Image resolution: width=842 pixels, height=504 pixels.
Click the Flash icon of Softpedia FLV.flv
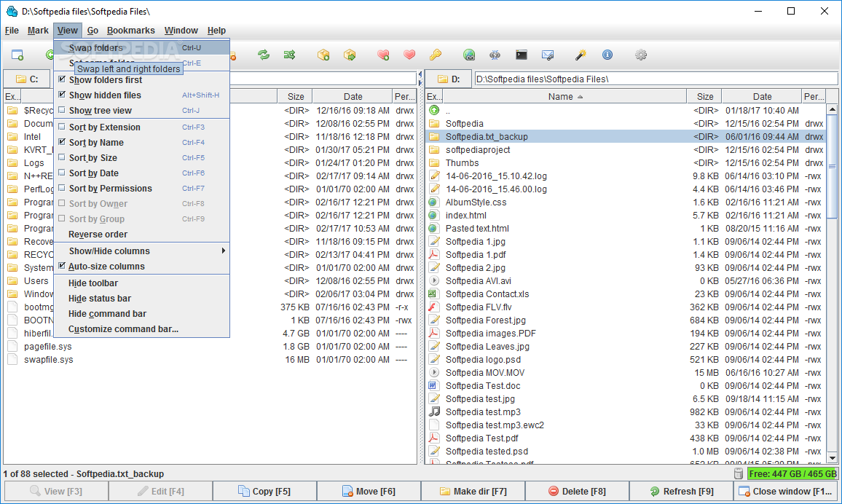[434, 307]
